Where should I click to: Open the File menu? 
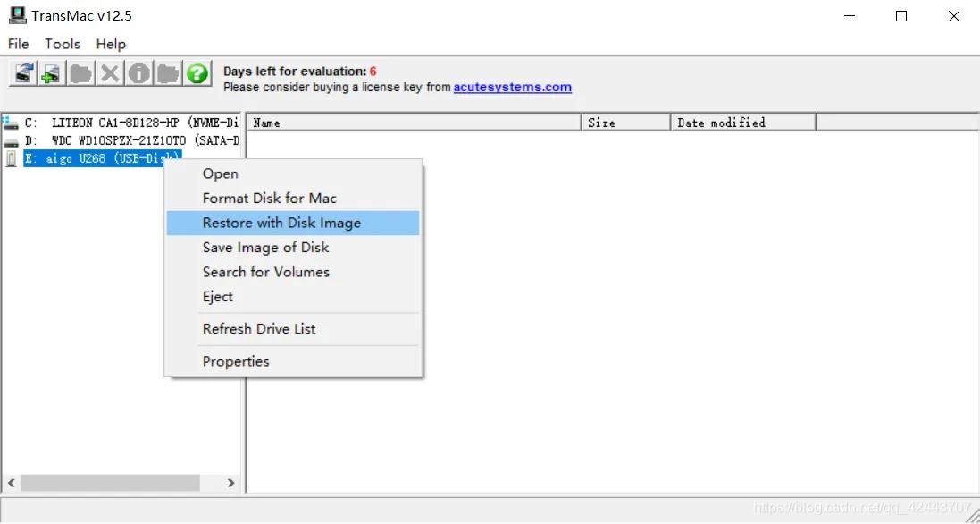18,44
